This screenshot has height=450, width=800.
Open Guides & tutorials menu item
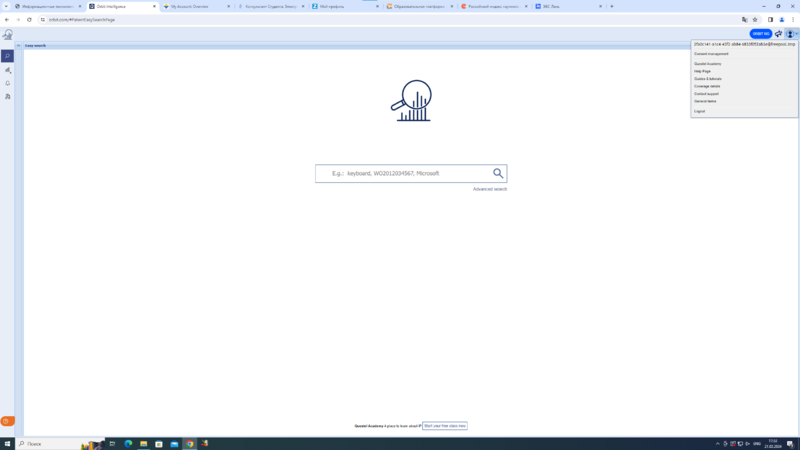click(x=707, y=79)
